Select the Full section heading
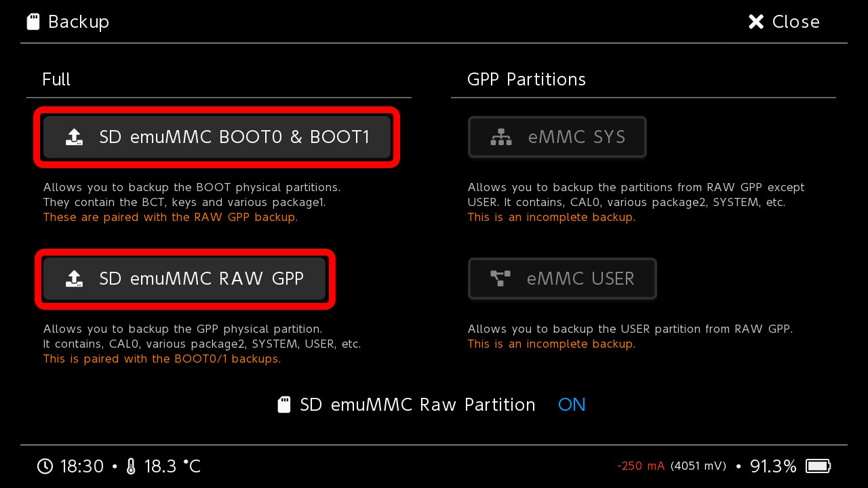This screenshot has height=488, width=868. (56, 80)
